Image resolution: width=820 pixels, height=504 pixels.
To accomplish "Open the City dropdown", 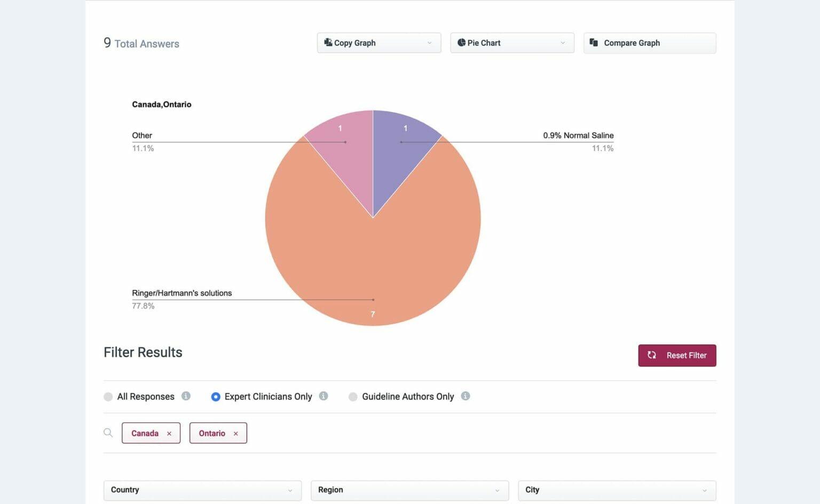I will [617, 490].
